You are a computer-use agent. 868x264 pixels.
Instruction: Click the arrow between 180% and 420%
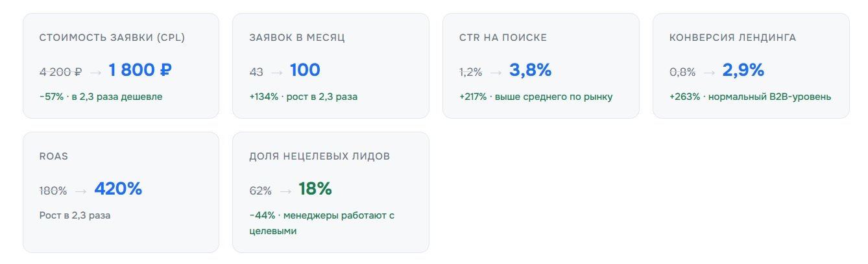[80, 191]
